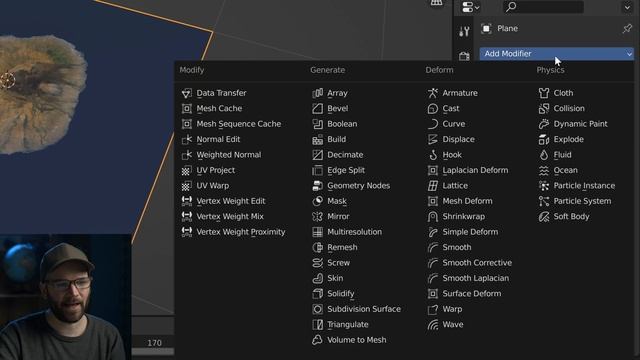Click the Cloth physics icon
The image size is (640, 360).
coord(544,93)
